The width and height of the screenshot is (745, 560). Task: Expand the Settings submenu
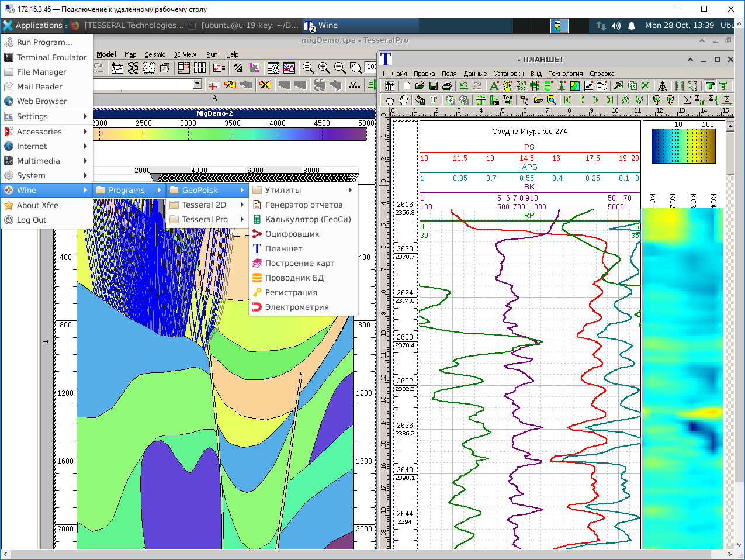click(47, 116)
